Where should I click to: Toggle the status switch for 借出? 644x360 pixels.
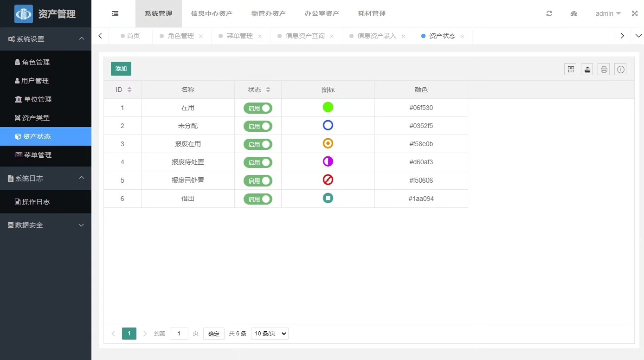tap(258, 199)
